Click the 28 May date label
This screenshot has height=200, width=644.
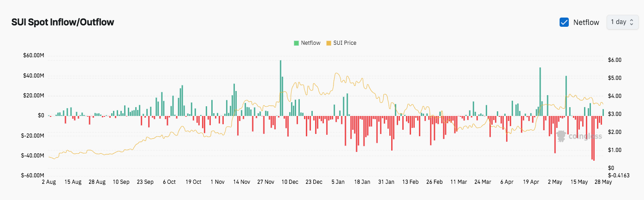pyautogui.click(x=604, y=182)
